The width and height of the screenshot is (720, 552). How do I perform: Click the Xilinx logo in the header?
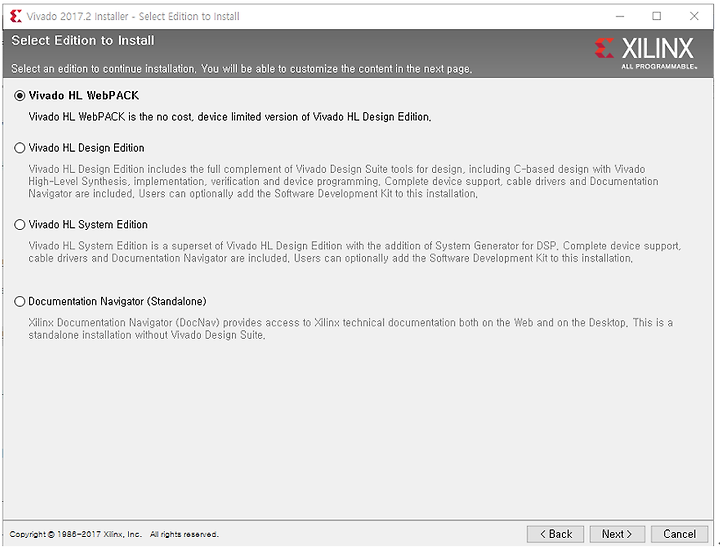click(646, 53)
